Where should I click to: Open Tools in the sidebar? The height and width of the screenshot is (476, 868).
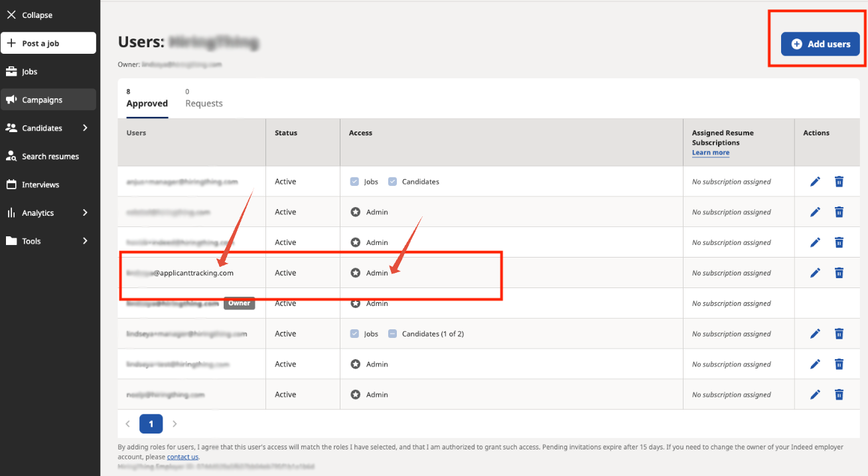pyautogui.click(x=31, y=241)
